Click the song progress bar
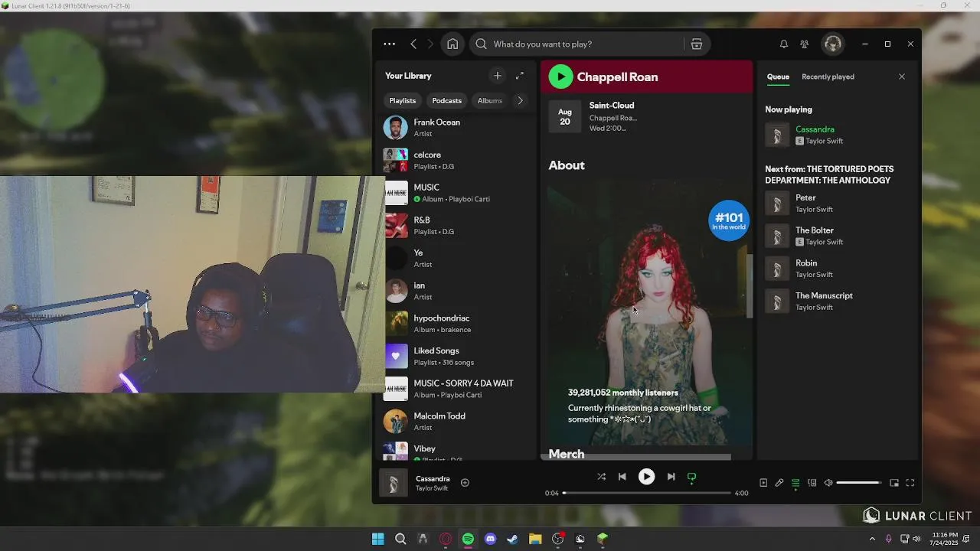Screen dimensions: 980x551 point(647,493)
